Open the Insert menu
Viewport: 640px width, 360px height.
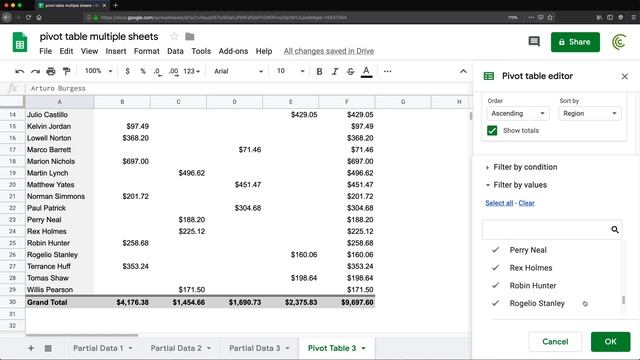(116, 51)
